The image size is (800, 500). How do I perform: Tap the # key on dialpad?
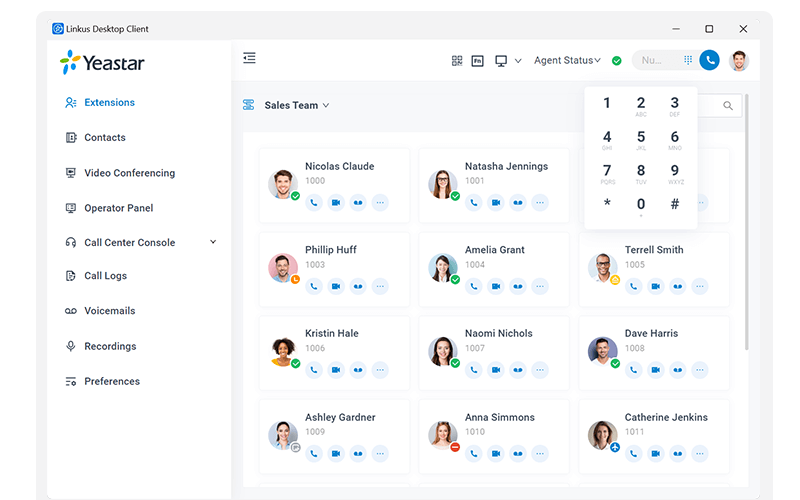pyautogui.click(x=674, y=204)
